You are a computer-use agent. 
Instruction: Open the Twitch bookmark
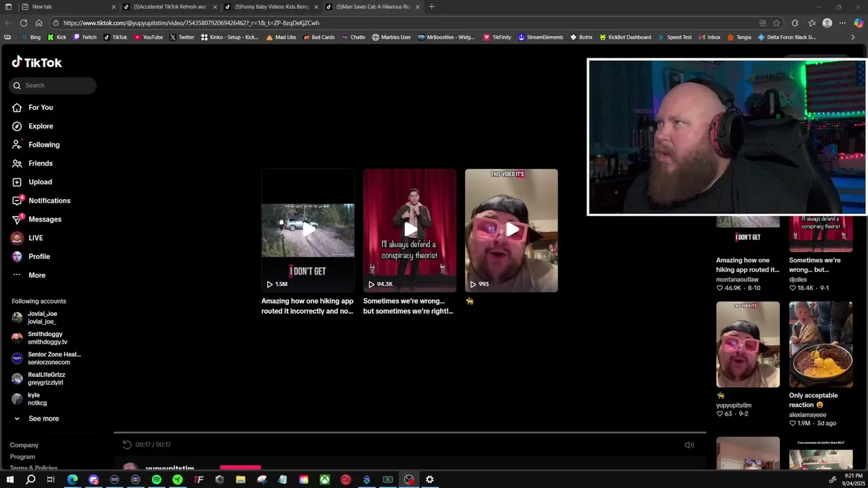85,37
